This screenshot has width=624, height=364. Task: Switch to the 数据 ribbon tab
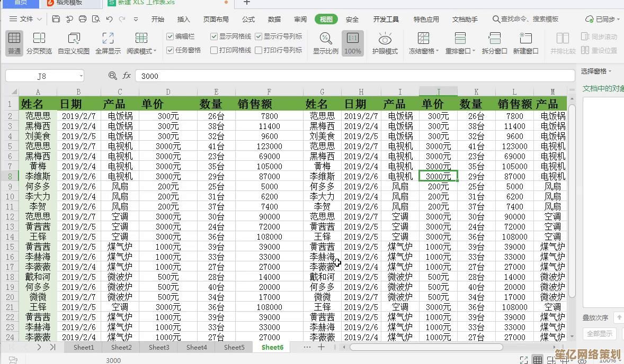click(x=274, y=19)
